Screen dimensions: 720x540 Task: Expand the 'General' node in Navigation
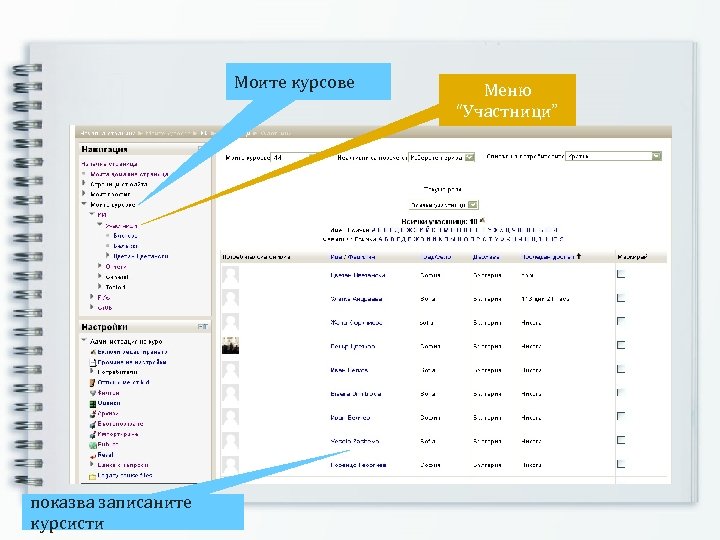click(100, 276)
